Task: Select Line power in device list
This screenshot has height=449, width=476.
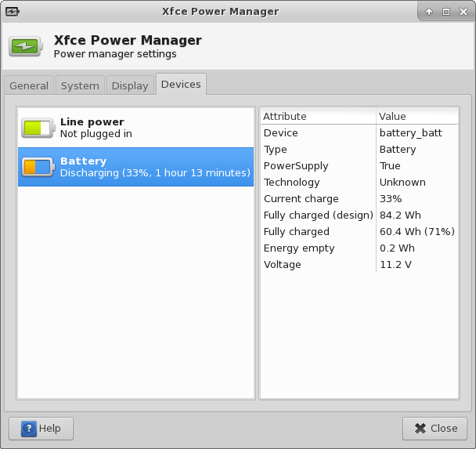Action: 135,128
